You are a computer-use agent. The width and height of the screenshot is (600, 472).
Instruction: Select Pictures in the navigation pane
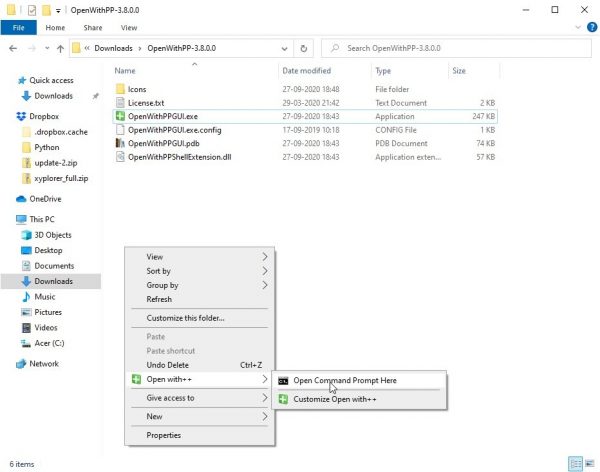(48, 312)
